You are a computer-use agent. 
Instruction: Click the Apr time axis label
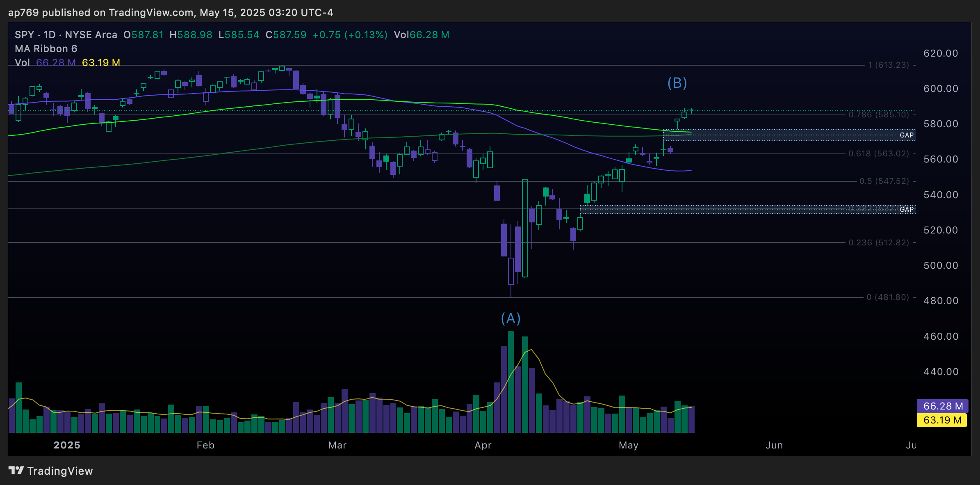[483, 445]
